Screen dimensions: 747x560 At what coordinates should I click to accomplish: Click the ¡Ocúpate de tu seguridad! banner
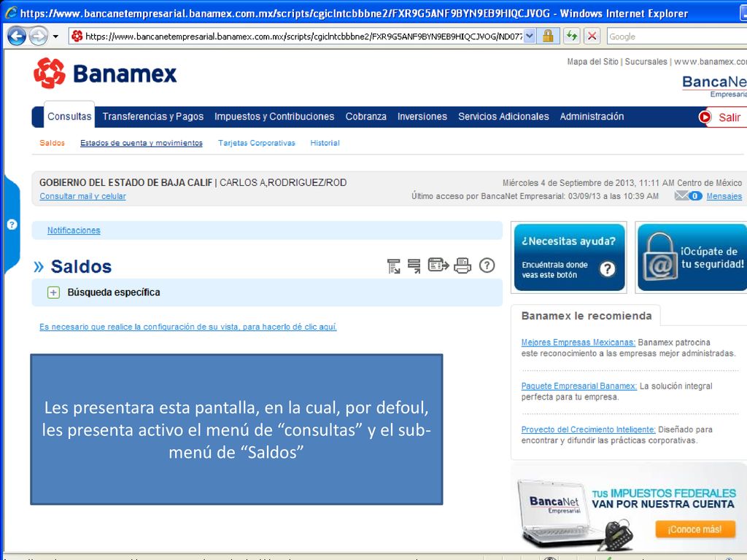(x=692, y=257)
